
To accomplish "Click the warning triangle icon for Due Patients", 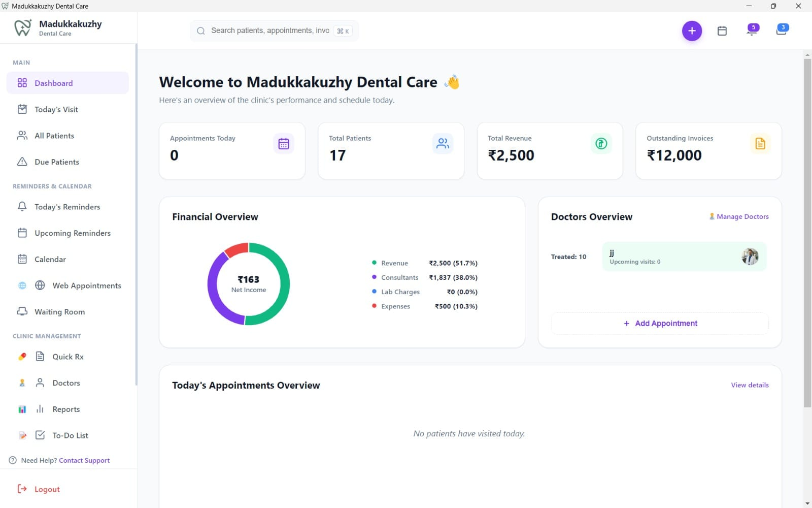I will [22, 162].
